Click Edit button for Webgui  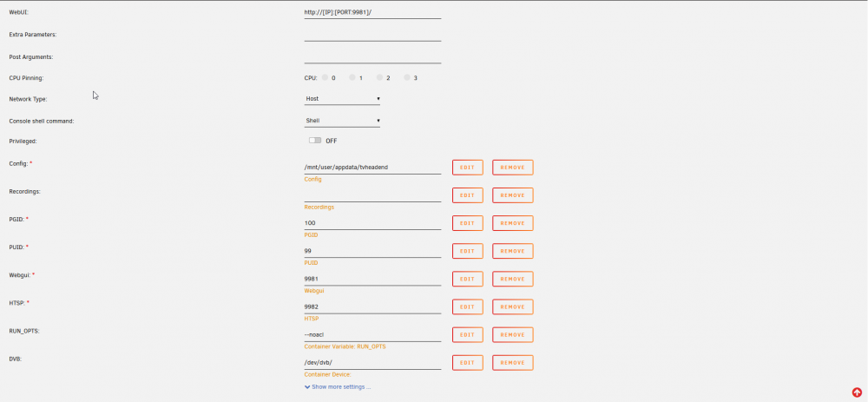coord(468,279)
